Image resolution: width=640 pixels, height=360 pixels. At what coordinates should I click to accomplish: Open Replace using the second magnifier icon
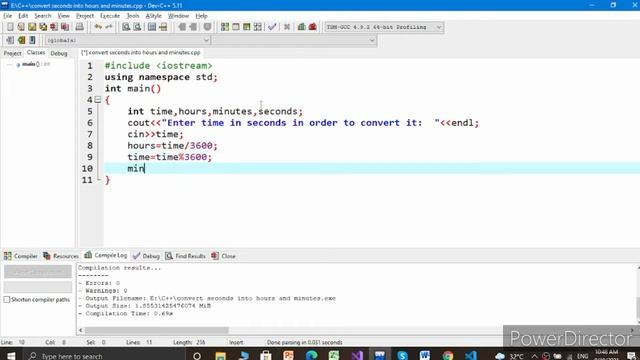pos(138,27)
